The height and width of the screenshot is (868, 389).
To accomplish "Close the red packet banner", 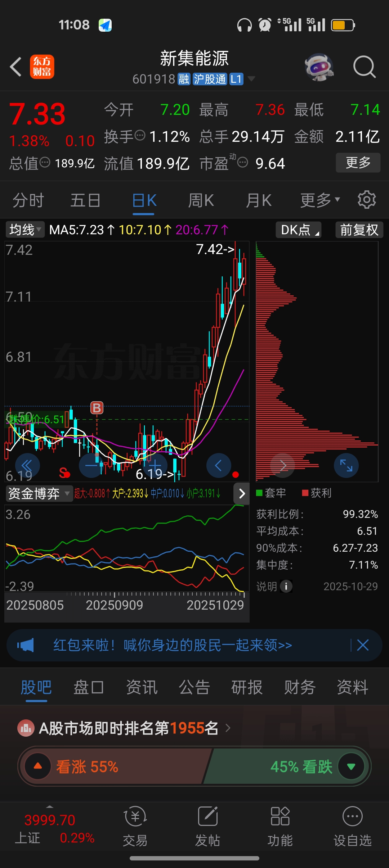I will 363,645.
